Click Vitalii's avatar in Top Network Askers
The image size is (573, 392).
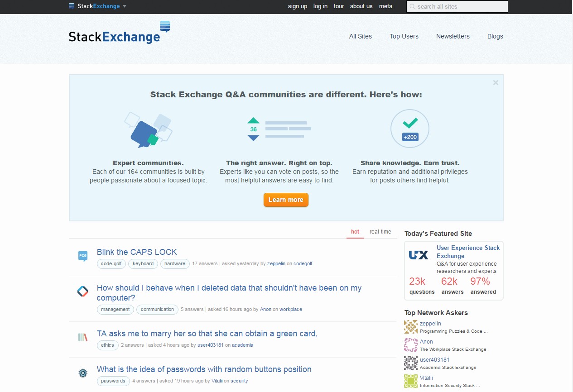pyautogui.click(x=411, y=381)
